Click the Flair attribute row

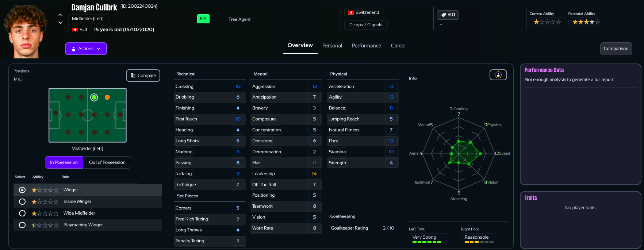[286, 163]
